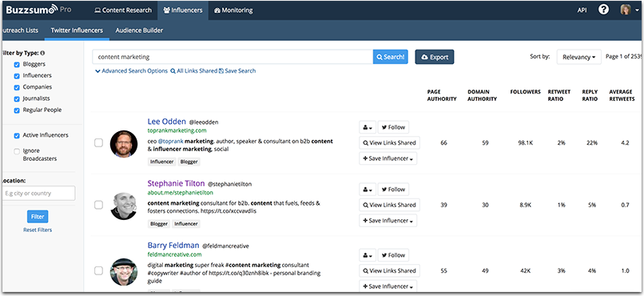Click Barry Feldman's profile photo
644x296 pixels.
(x=124, y=272)
